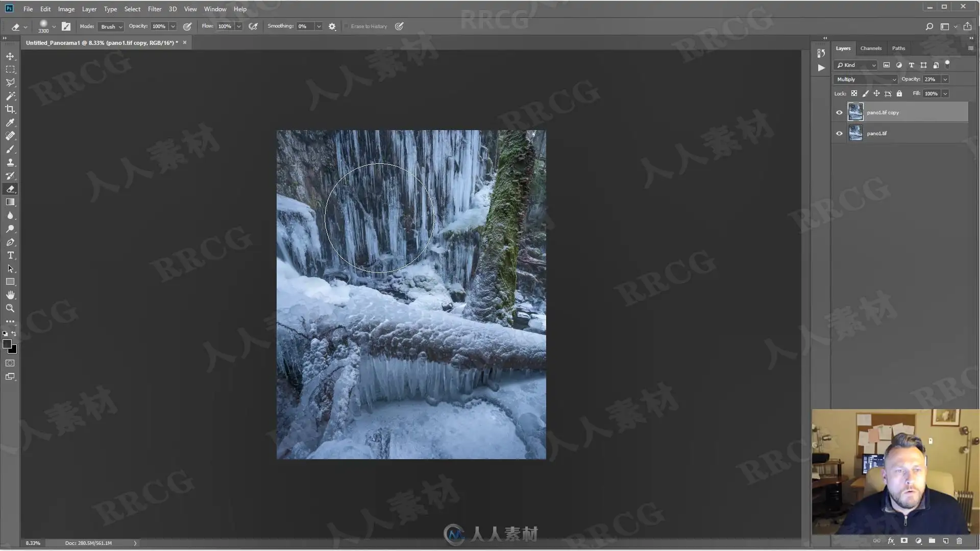This screenshot has width=980, height=551.
Task: Create a new layer
Action: pos(945,541)
